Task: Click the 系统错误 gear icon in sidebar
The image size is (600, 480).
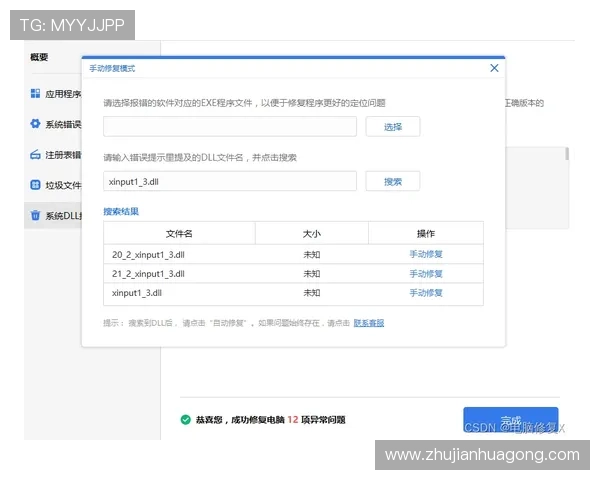Action: 35,124
